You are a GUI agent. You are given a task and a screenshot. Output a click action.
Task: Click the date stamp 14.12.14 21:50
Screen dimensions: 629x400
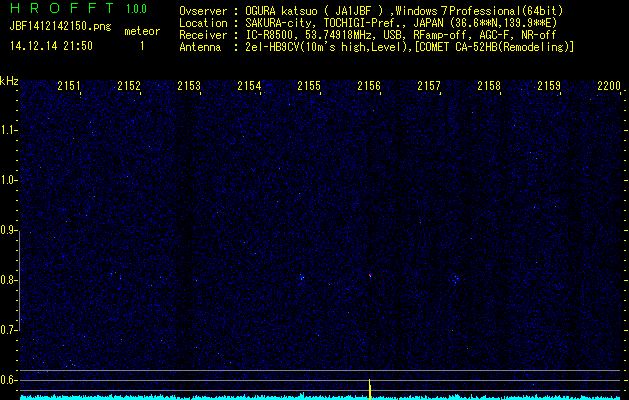pos(51,46)
